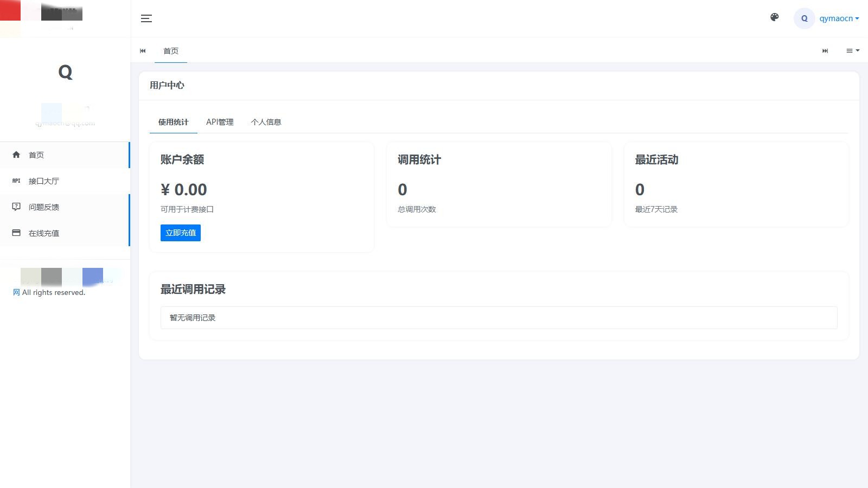Click the home icon beside 首页 in sidebar
Viewport: 868px width, 488px height.
tap(16, 155)
